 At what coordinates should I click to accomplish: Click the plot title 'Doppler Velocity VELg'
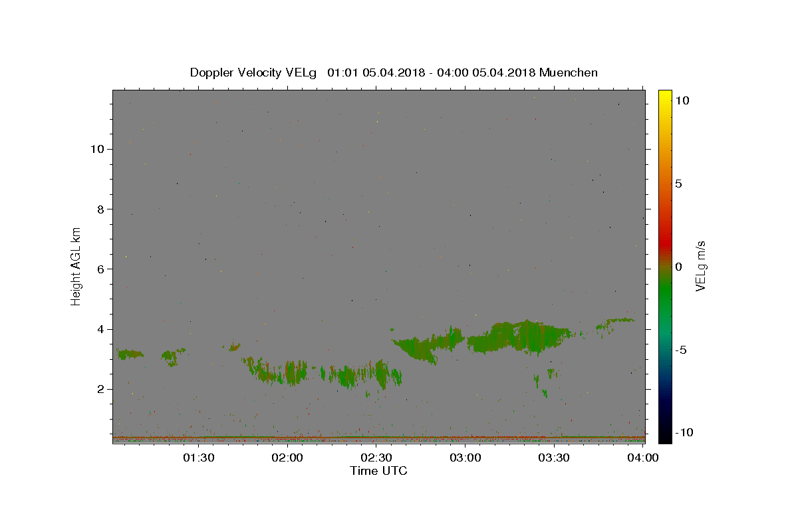(253, 72)
